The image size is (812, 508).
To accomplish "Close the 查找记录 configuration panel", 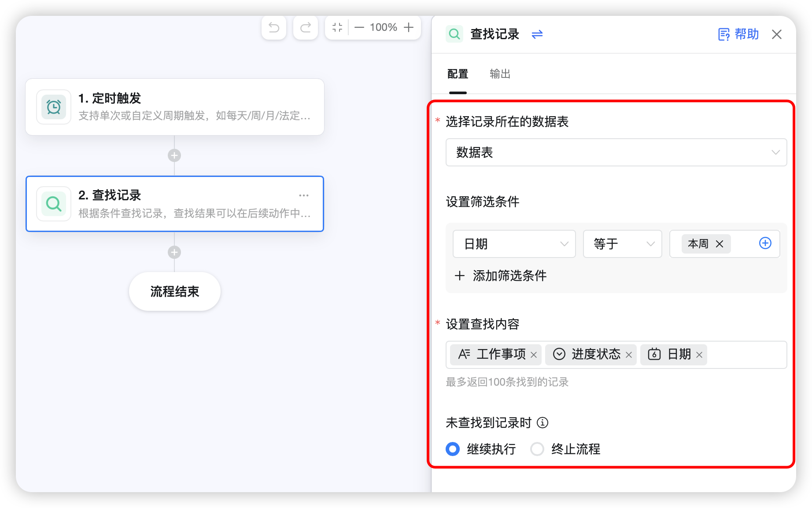I will click(x=777, y=34).
